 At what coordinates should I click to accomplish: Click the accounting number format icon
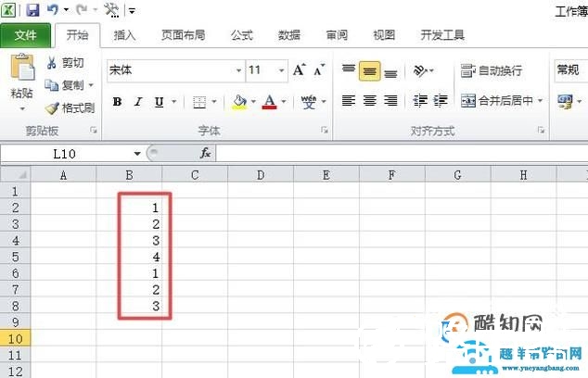pos(565,101)
